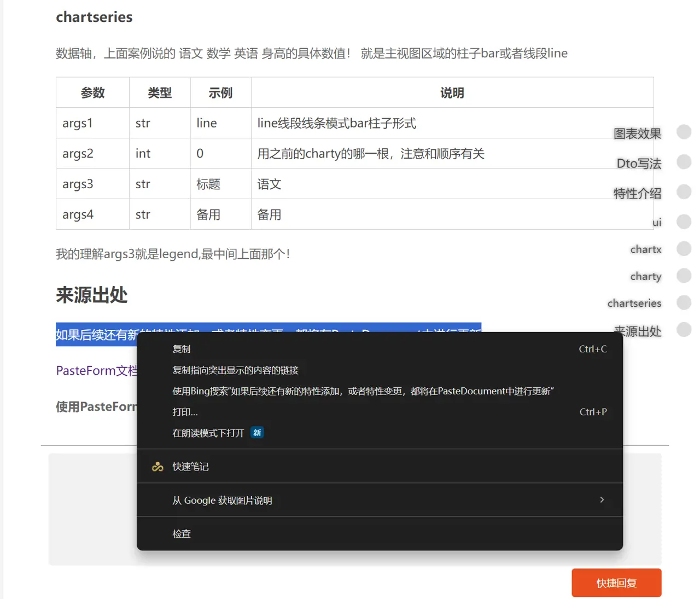The width and height of the screenshot is (700, 599).
Task: Open 在朗读模式下打开 menu entry
Action: pos(380,433)
